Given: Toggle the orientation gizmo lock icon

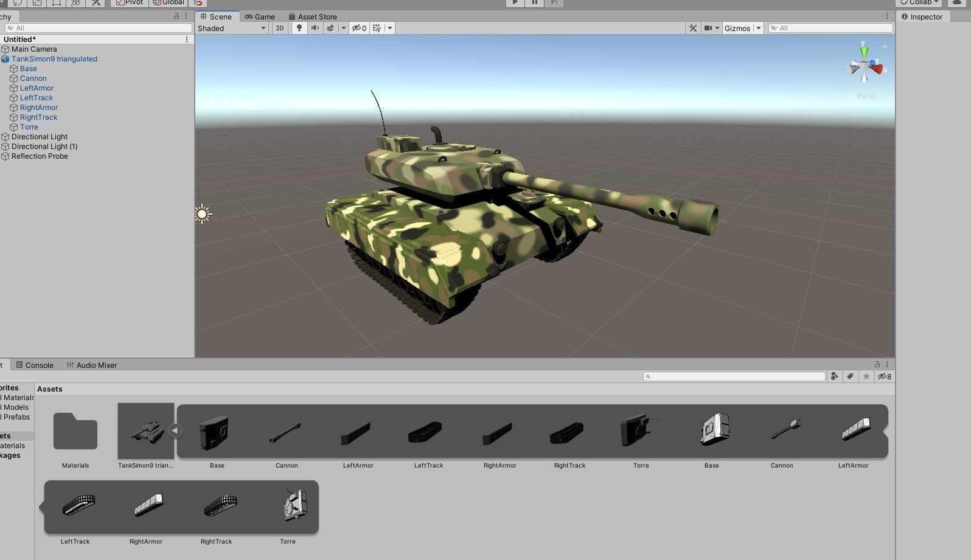Looking at the screenshot, I should pos(885,46).
